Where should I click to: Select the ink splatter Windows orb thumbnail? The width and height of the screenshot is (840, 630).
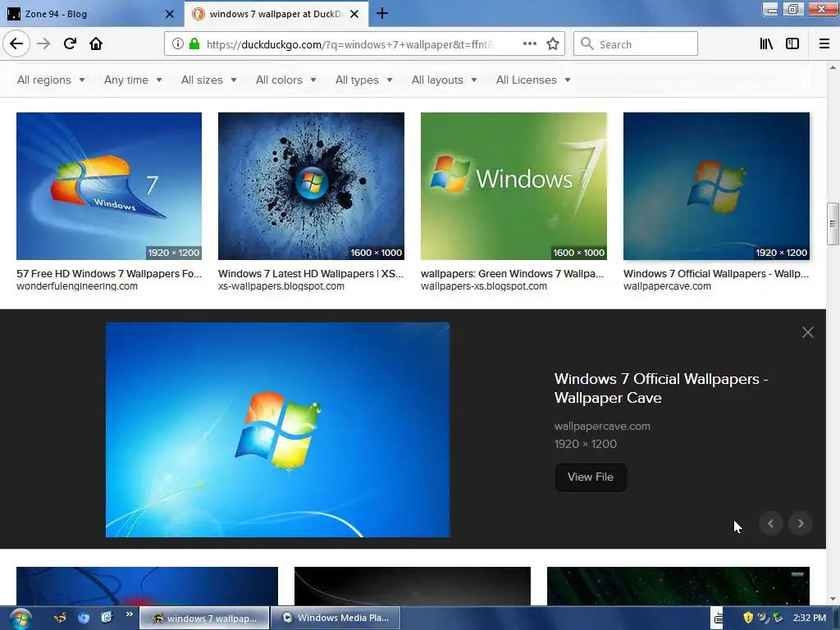click(311, 186)
